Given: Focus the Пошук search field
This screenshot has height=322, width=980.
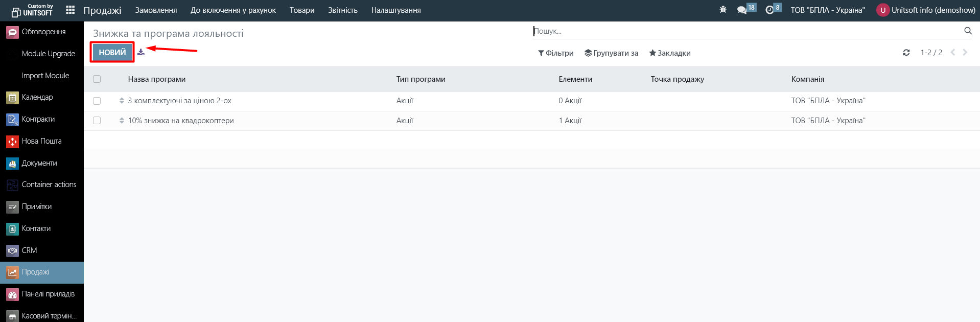Looking at the screenshot, I should (x=746, y=31).
